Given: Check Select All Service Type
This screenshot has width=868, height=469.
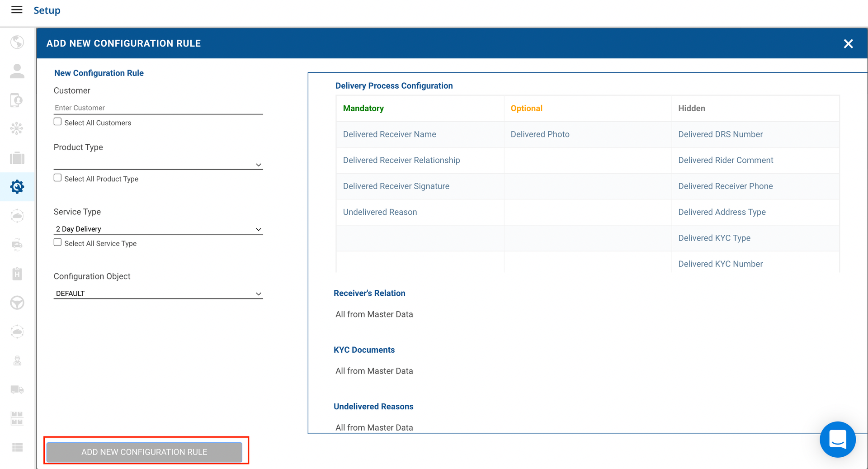Looking at the screenshot, I should coord(58,242).
